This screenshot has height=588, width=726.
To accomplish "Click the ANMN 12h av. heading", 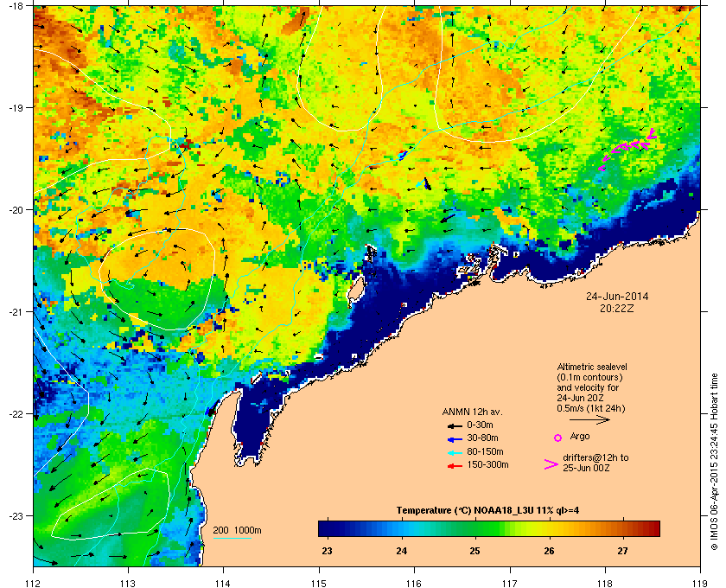I will point(472,412).
